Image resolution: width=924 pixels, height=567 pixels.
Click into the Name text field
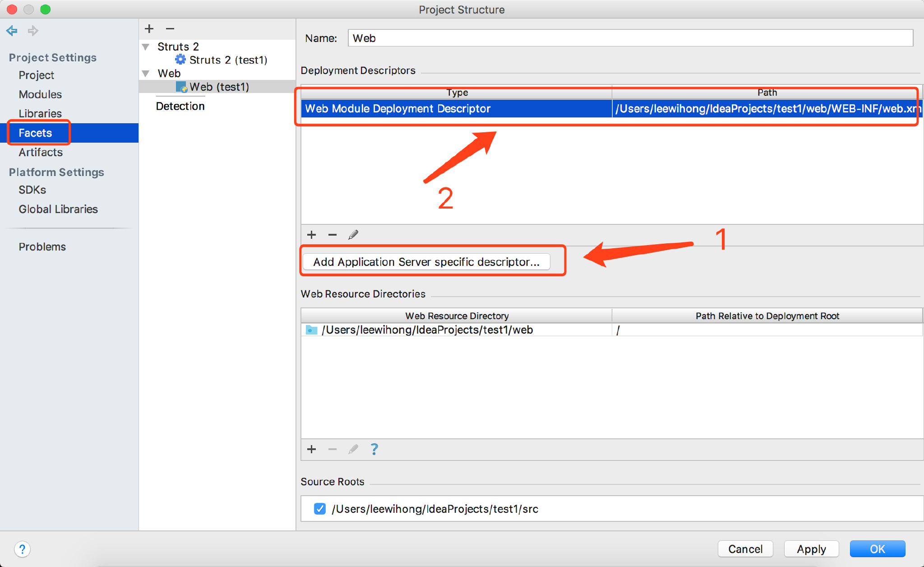pyautogui.click(x=630, y=38)
